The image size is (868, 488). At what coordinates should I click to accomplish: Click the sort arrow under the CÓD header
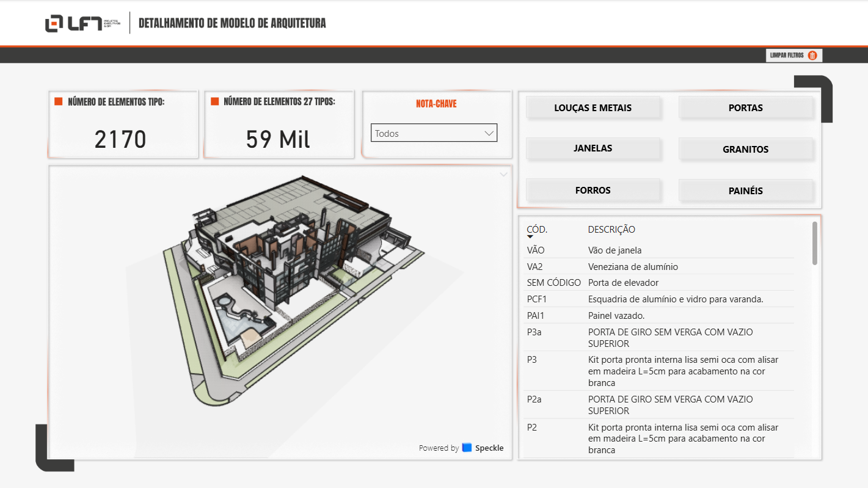(x=530, y=236)
